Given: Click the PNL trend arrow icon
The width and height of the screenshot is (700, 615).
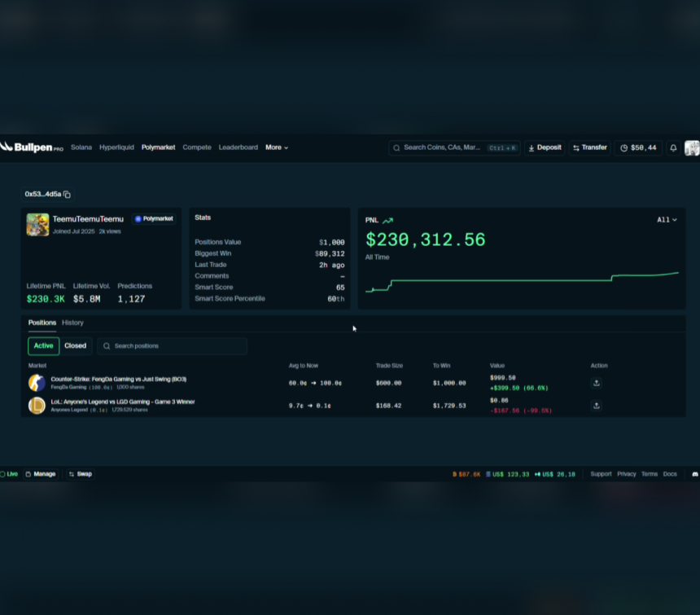Looking at the screenshot, I should (x=388, y=220).
